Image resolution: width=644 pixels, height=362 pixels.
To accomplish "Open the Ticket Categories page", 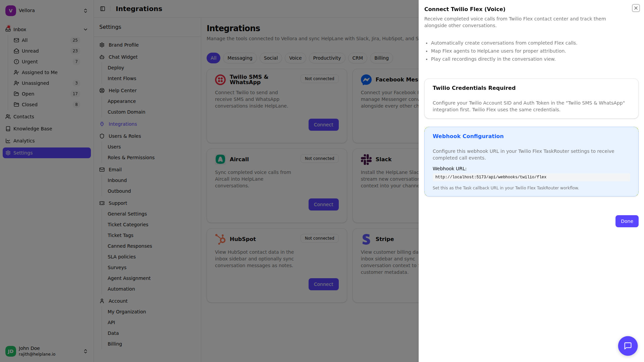I will click(128, 225).
